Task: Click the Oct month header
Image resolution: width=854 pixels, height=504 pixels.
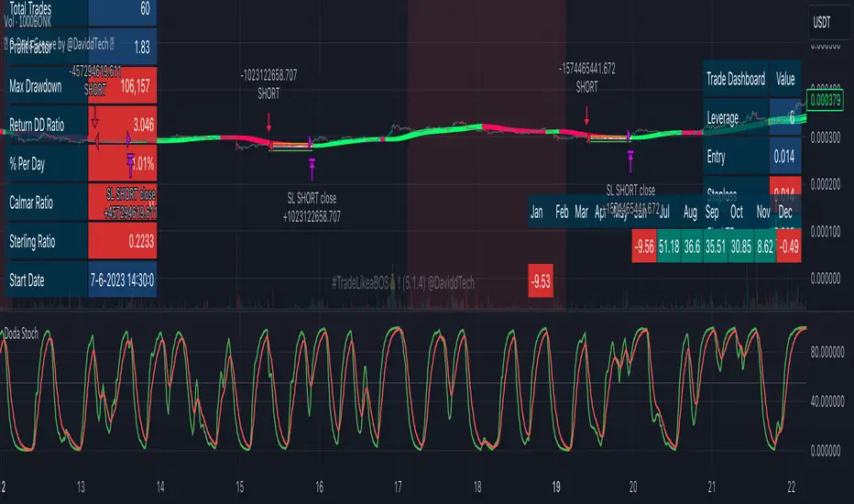Action: 737,212
